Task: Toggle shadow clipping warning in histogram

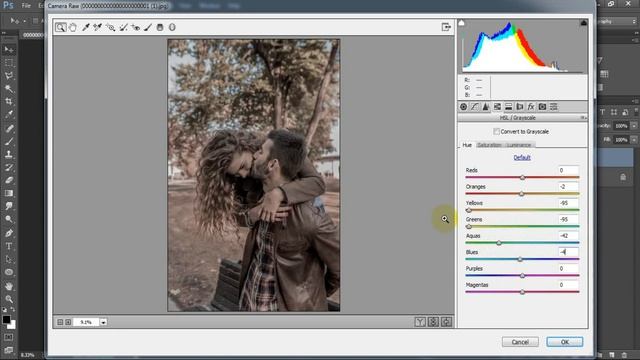Action: 461,23
